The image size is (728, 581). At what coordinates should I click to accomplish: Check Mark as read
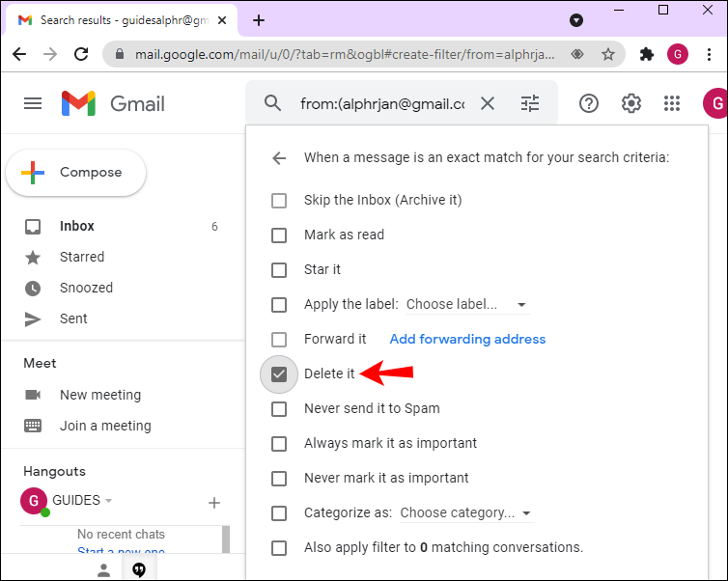click(279, 235)
